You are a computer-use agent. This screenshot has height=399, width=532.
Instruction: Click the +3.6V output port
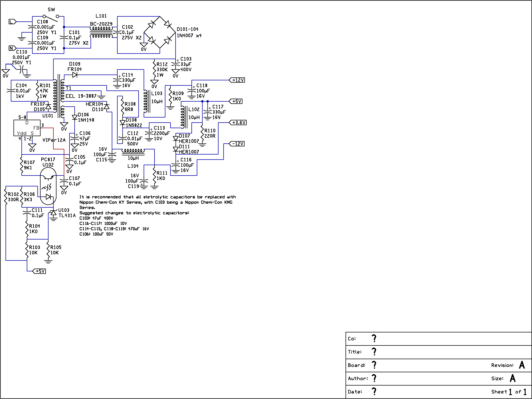(238, 122)
